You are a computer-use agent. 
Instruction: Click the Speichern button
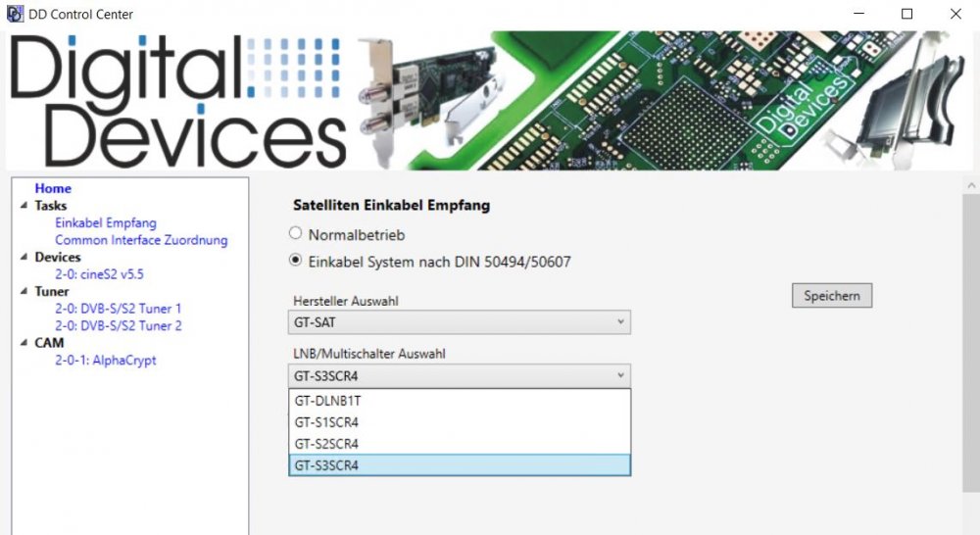[832, 296]
